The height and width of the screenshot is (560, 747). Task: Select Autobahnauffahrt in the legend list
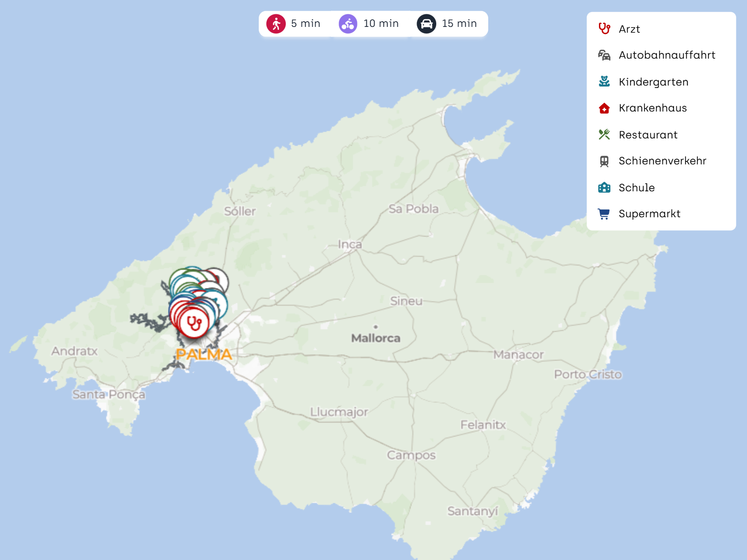pyautogui.click(x=667, y=55)
